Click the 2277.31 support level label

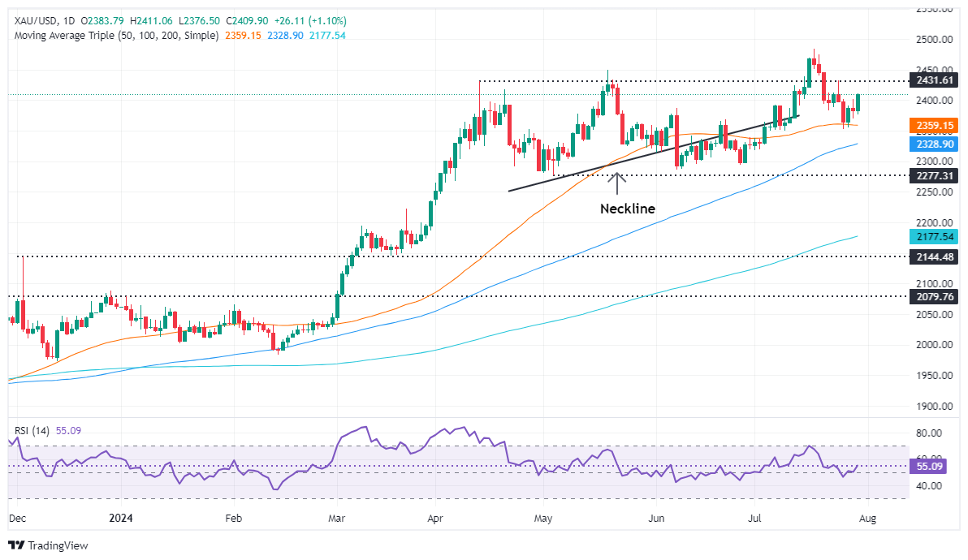pos(935,176)
